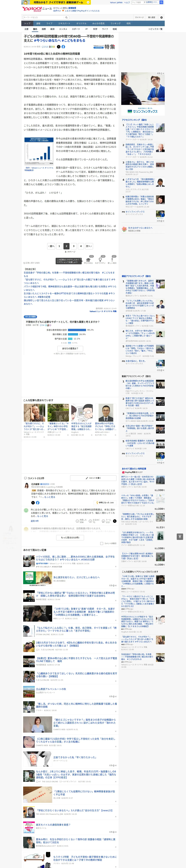The image size is (186, 868).
Task: Select the スポーツ category
Action: 76,29
